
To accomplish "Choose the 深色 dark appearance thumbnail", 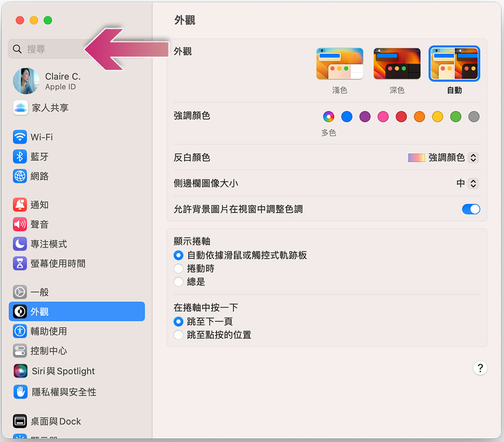I will [397, 64].
